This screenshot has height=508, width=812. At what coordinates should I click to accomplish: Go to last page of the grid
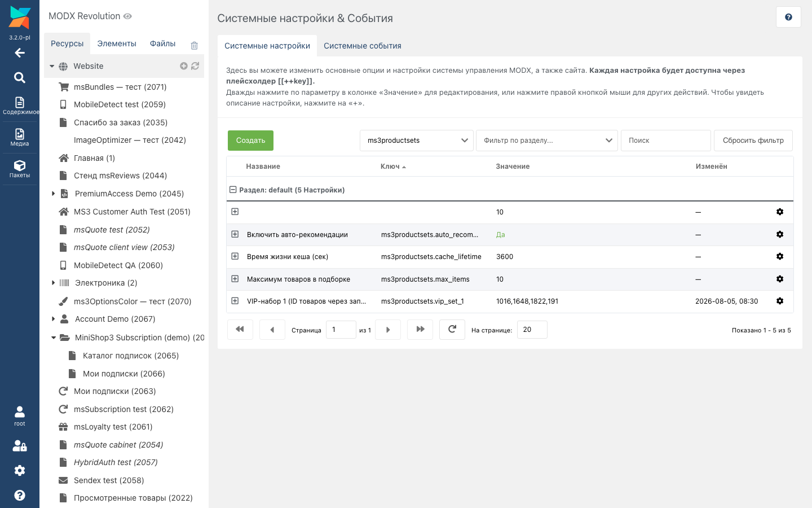pyautogui.click(x=420, y=330)
